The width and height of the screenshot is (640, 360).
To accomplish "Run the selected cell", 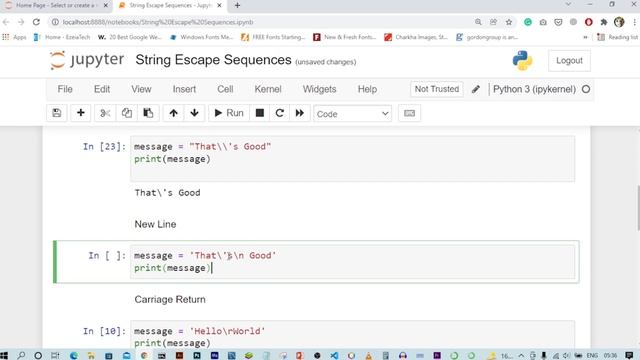I will pyautogui.click(x=229, y=113).
